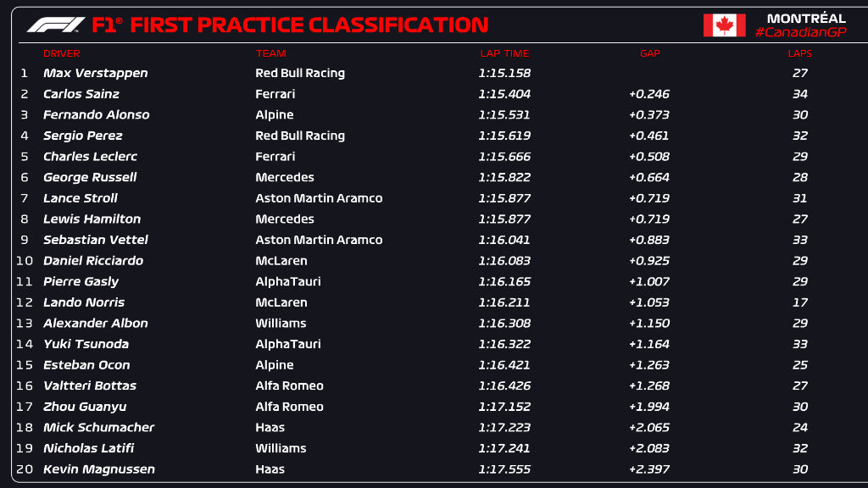Click the DRIVER column header
The height and width of the screenshot is (488, 868).
pyautogui.click(x=61, y=53)
